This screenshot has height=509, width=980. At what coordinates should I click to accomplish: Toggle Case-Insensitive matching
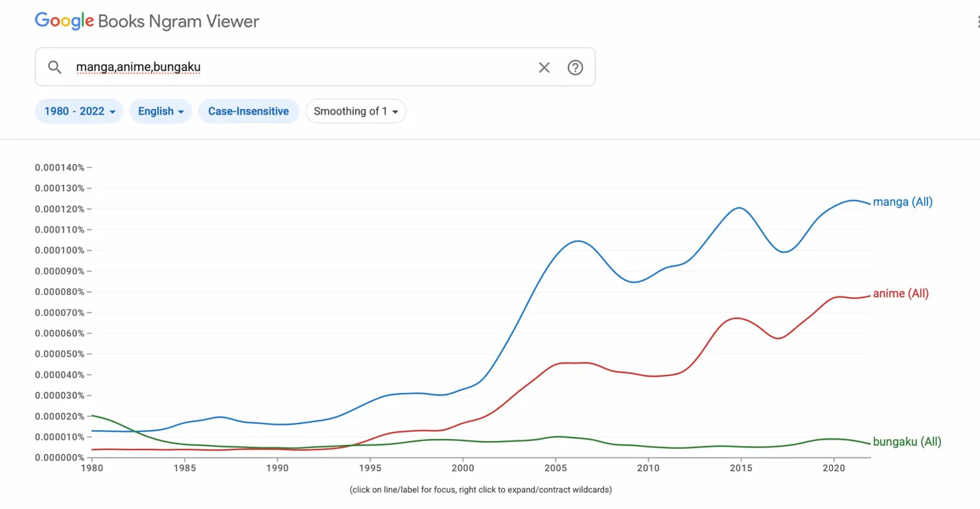point(249,111)
